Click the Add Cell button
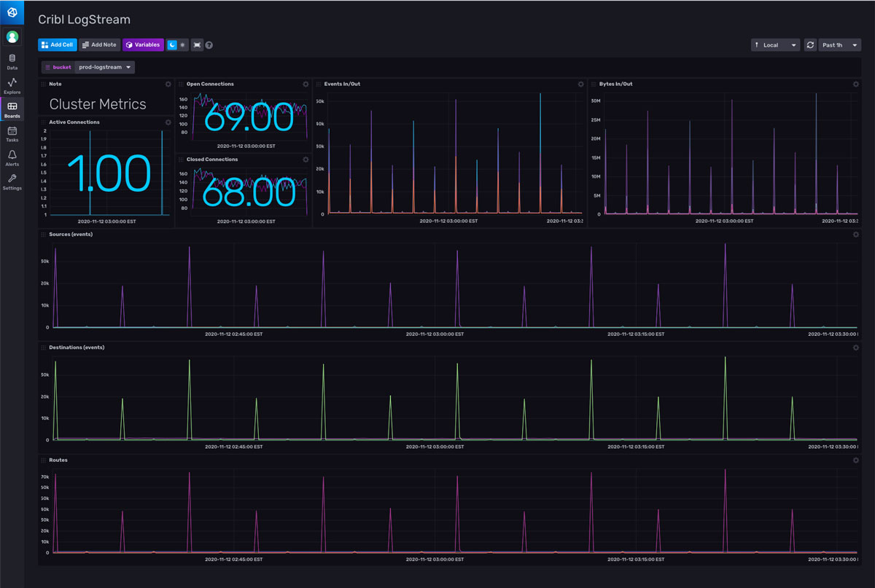The width and height of the screenshot is (875, 588). [57, 45]
